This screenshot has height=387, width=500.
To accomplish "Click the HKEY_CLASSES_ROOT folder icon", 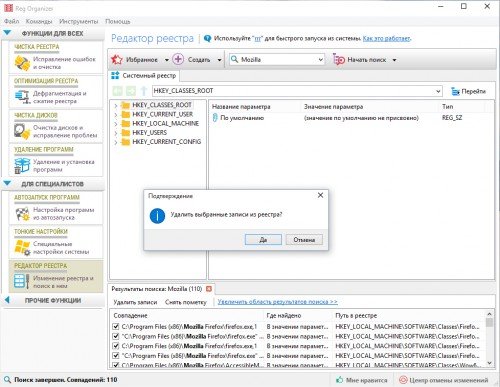I will tap(126, 105).
